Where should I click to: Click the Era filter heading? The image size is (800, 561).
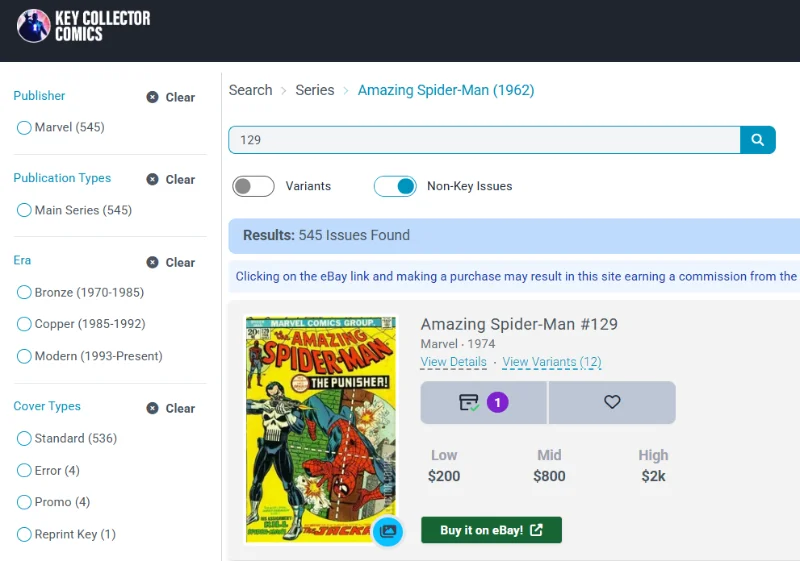pyautogui.click(x=22, y=260)
